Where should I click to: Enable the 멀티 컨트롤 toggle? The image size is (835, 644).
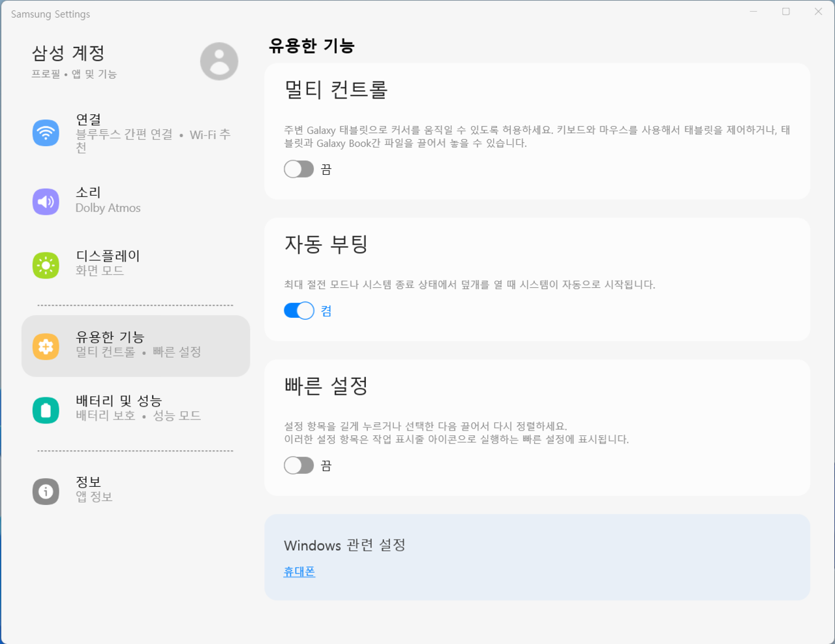click(299, 170)
